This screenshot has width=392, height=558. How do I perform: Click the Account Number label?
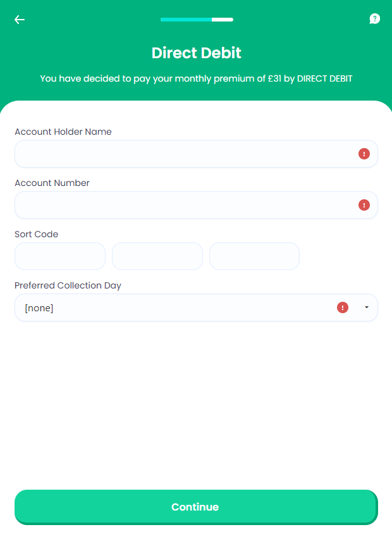pyautogui.click(x=52, y=183)
